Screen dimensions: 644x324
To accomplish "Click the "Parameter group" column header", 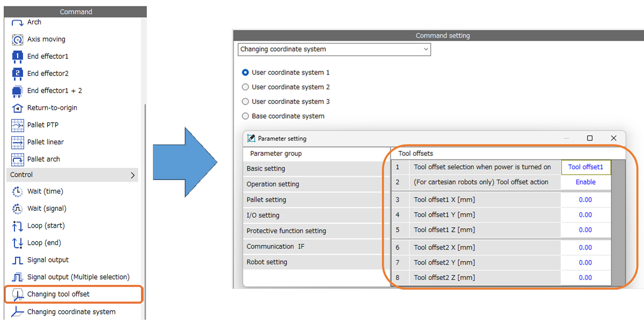I will click(276, 154).
